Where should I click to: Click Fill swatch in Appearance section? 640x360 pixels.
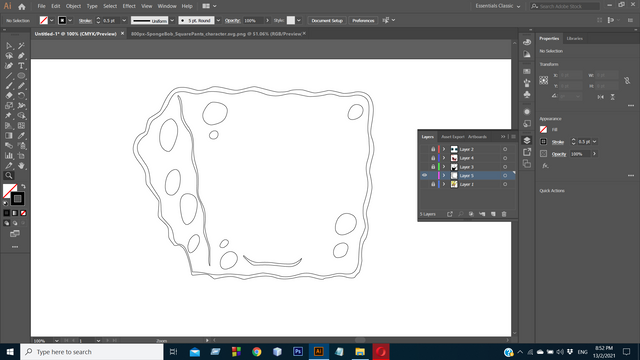[543, 129]
